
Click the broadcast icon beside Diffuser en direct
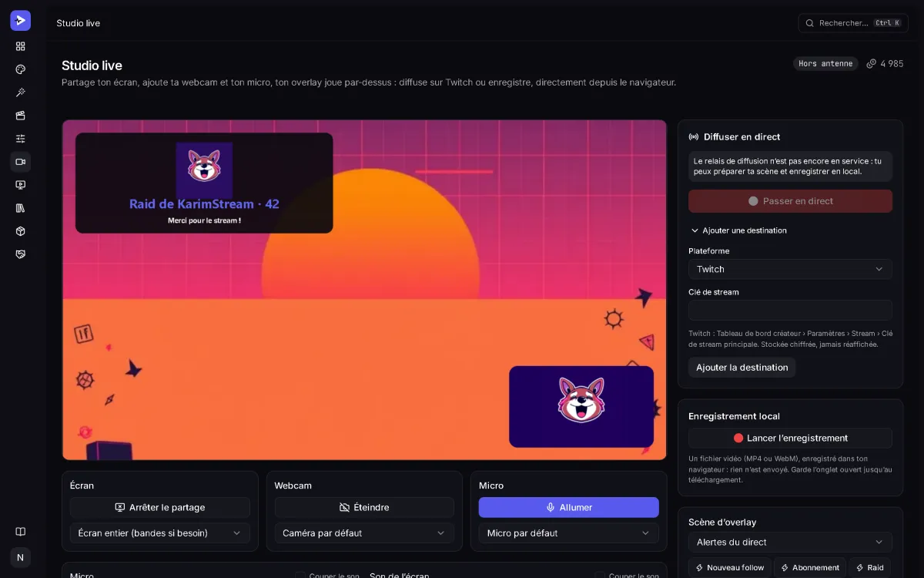[x=693, y=137]
